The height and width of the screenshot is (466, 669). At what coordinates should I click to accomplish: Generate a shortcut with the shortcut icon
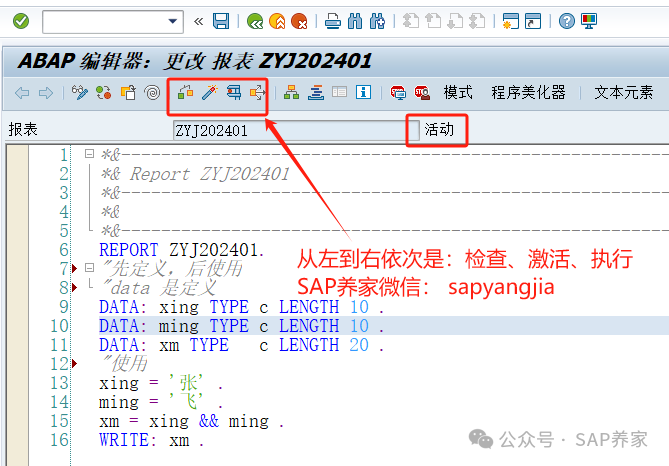[x=533, y=21]
